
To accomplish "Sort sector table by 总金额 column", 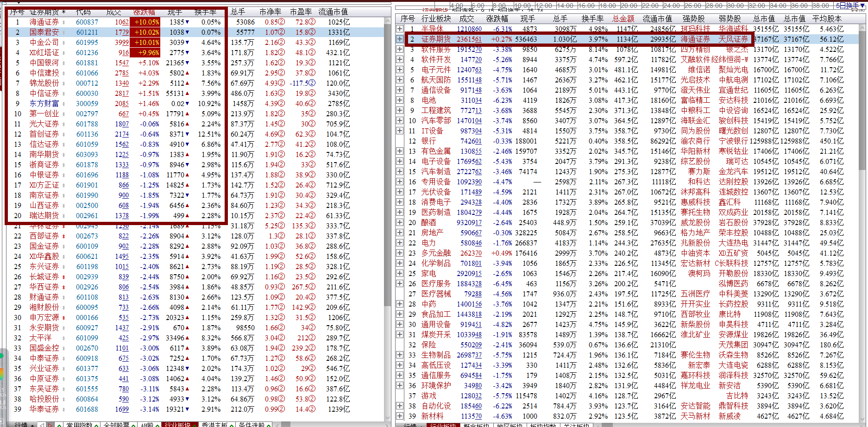I will point(623,19).
